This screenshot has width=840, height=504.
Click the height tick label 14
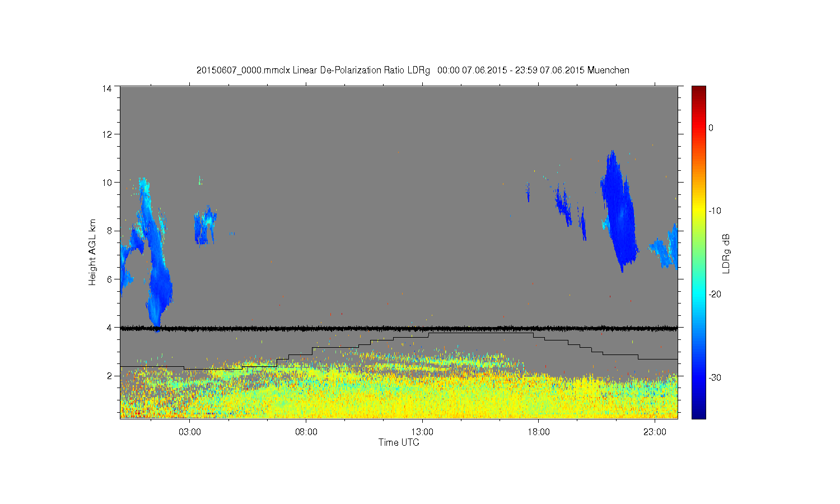[107, 88]
